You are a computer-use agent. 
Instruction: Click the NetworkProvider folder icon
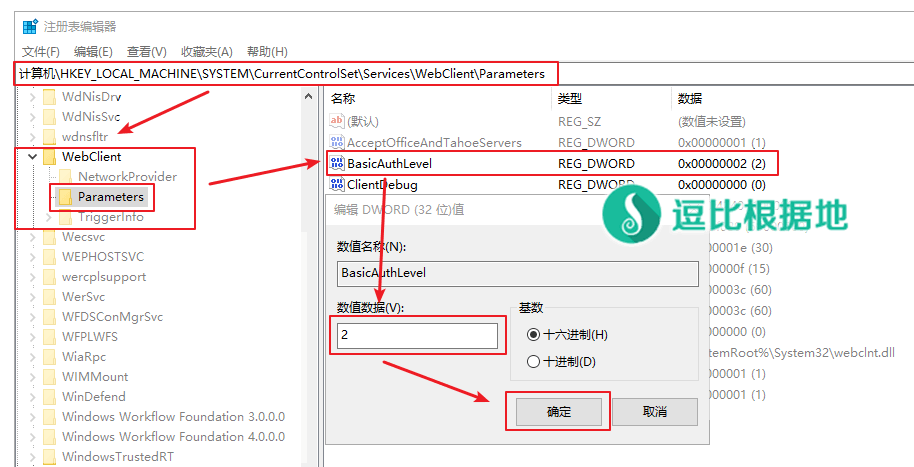[65, 177]
